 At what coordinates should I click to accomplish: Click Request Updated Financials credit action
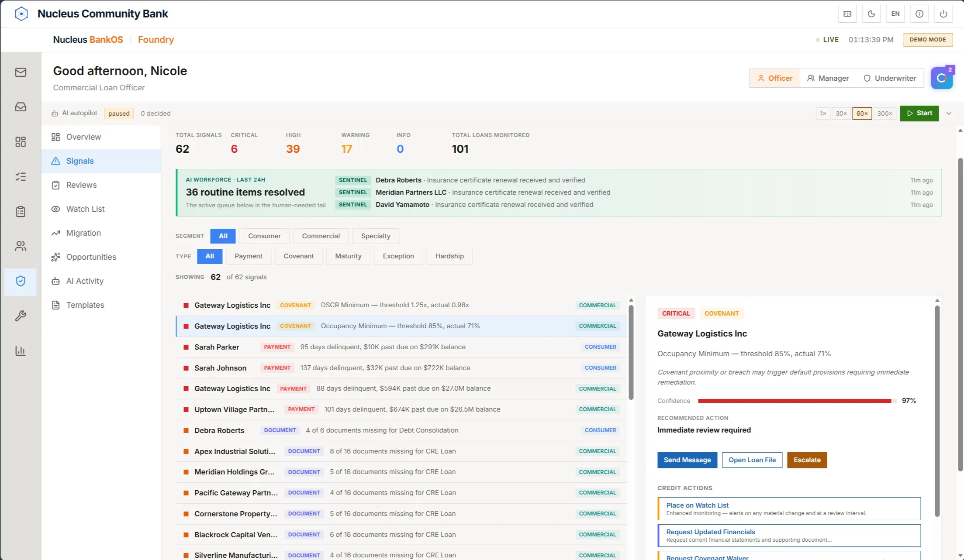[x=789, y=536]
